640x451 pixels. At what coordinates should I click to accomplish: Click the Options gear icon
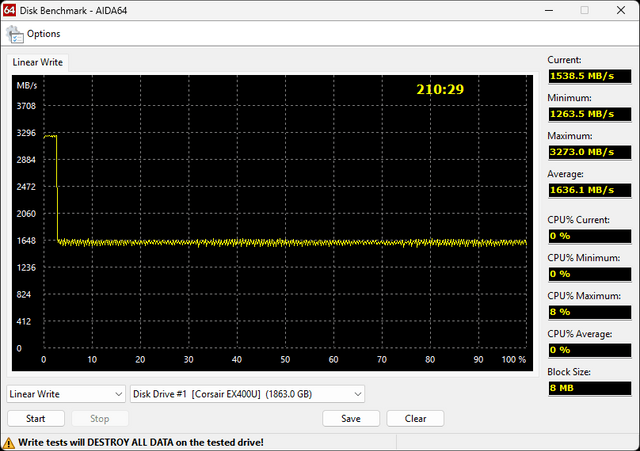pyautogui.click(x=15, y=34)
